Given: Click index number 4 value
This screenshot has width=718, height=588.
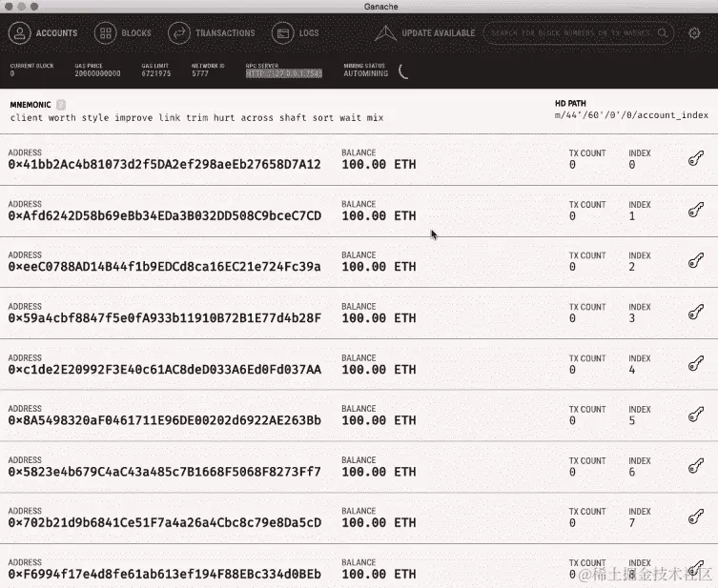Looking at the screenshot, I should [x=632, y=370].
